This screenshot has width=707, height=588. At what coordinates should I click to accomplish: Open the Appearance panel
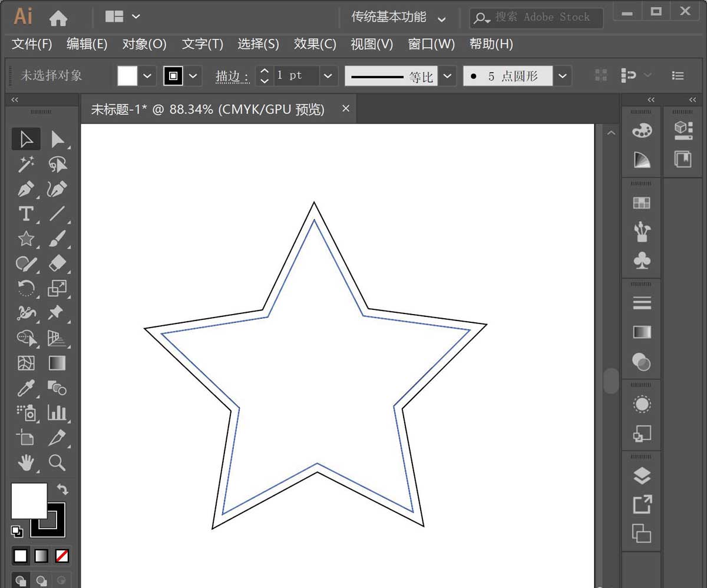[x=642, y=405]
